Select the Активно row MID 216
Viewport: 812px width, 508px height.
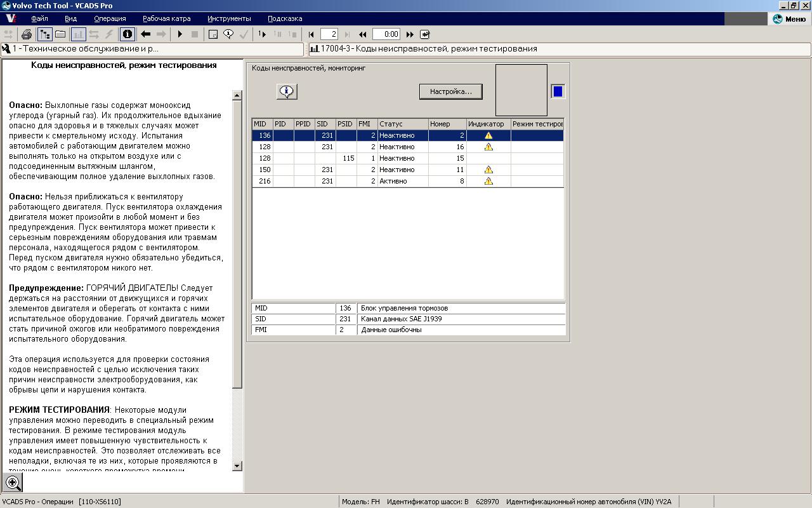408,181
